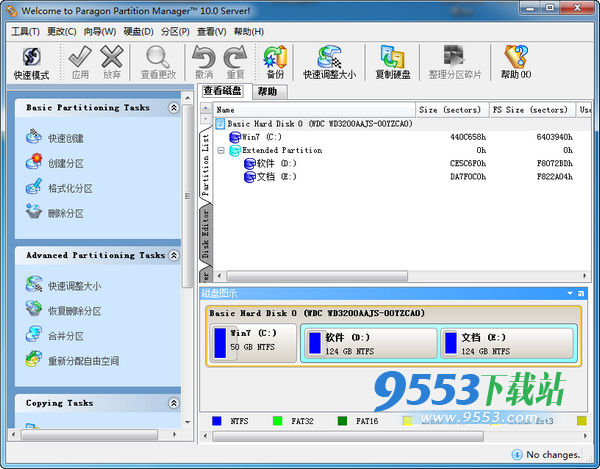600x469 pixels.
Task: Select the Win7 (C:) row in partition list
Action: (262, 137)
